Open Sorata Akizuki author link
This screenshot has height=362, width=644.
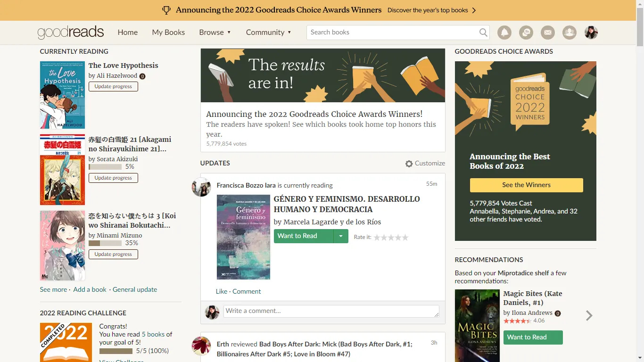pos(117,159)
